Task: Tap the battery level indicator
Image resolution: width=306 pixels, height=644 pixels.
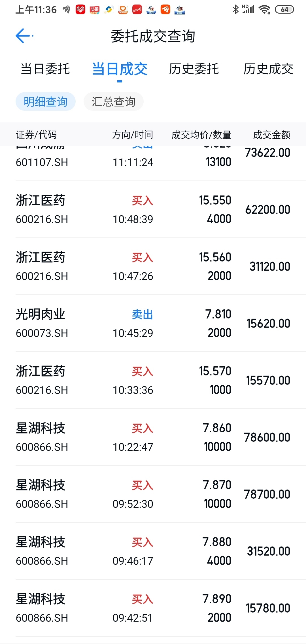Action: 284,10
